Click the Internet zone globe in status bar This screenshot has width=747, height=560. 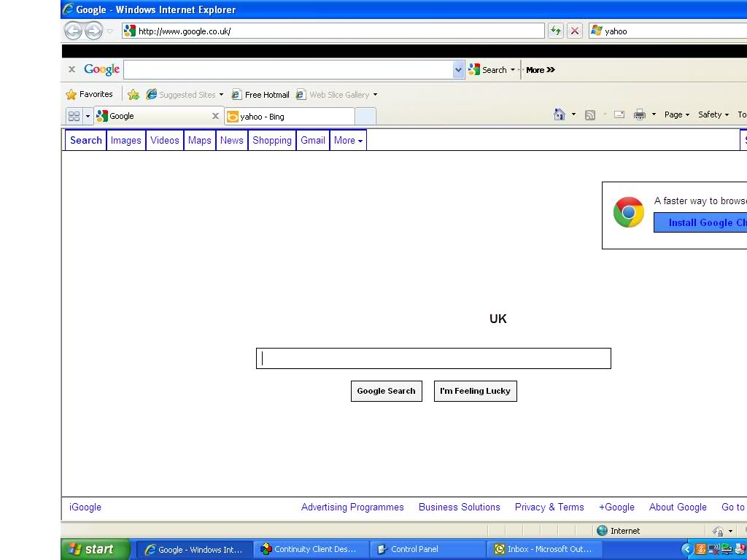602,531
